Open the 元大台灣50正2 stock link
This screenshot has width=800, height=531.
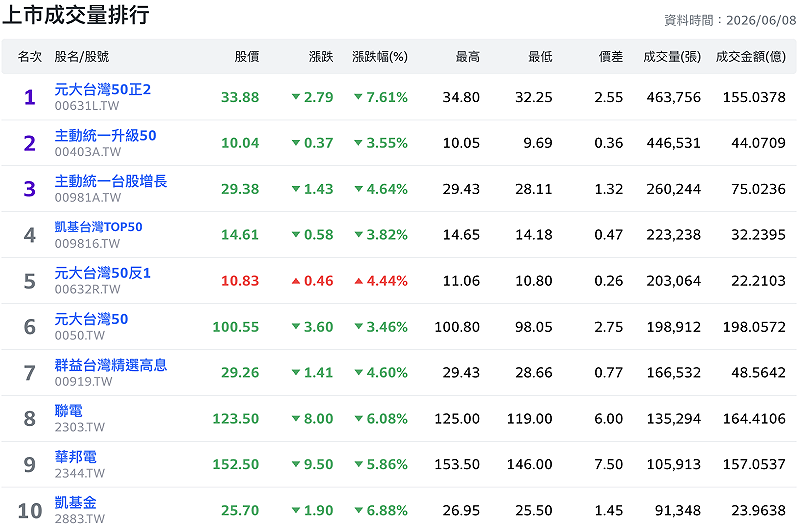(x=103, y=89)
